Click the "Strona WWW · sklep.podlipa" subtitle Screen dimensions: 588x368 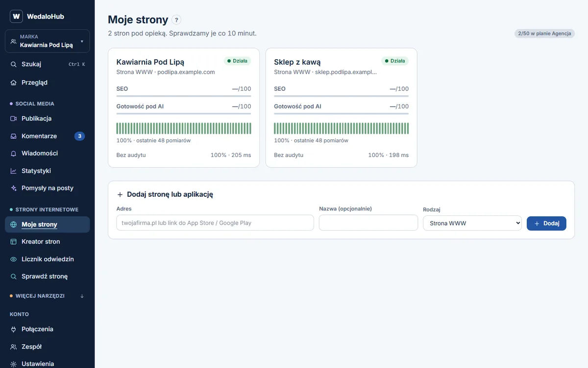click(x=325, y=72)
